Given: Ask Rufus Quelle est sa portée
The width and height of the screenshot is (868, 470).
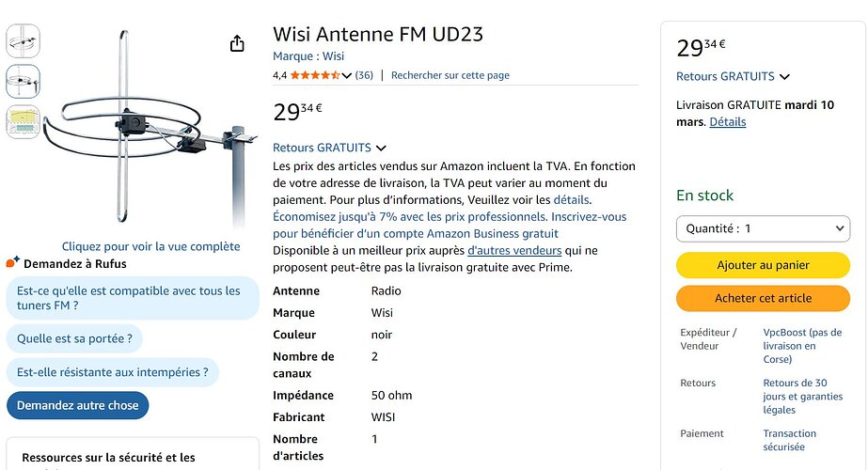Looking at the screenshot, I should 74,338.
